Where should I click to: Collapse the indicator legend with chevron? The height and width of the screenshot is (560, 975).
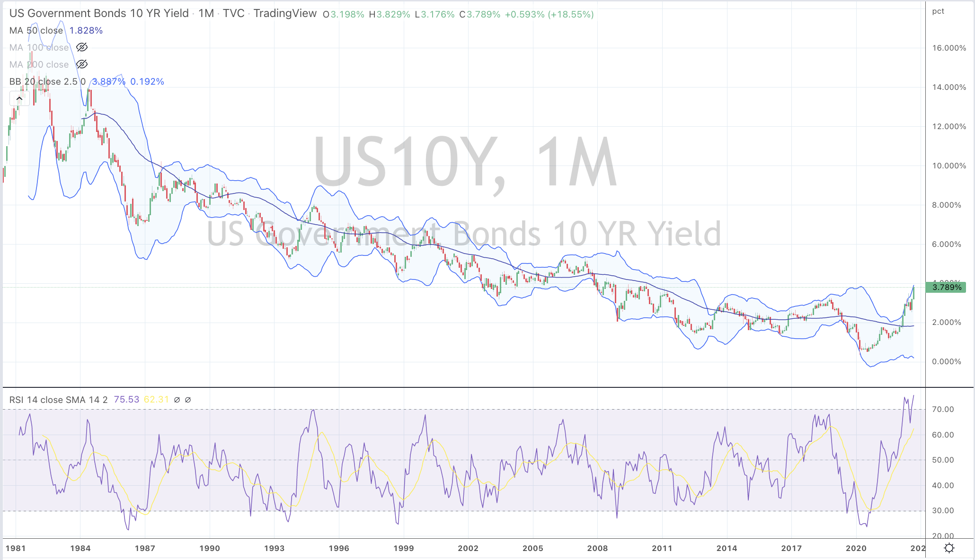[19, 98]
